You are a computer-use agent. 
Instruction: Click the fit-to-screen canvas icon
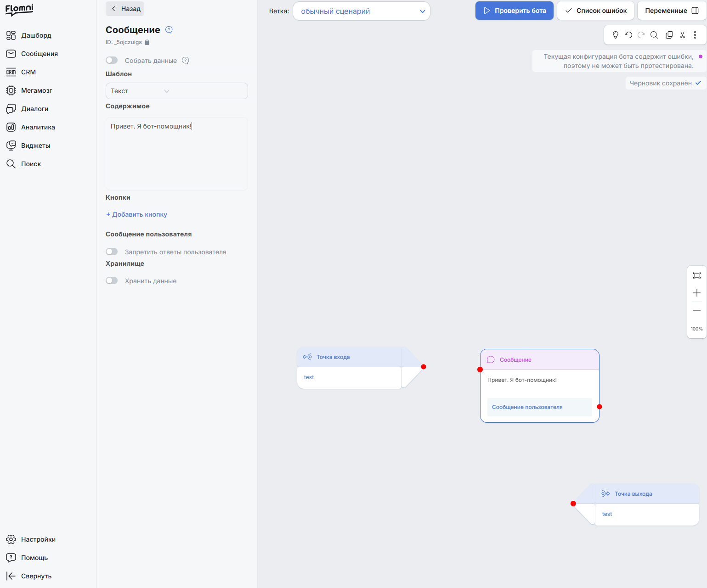tap(697, 275)
